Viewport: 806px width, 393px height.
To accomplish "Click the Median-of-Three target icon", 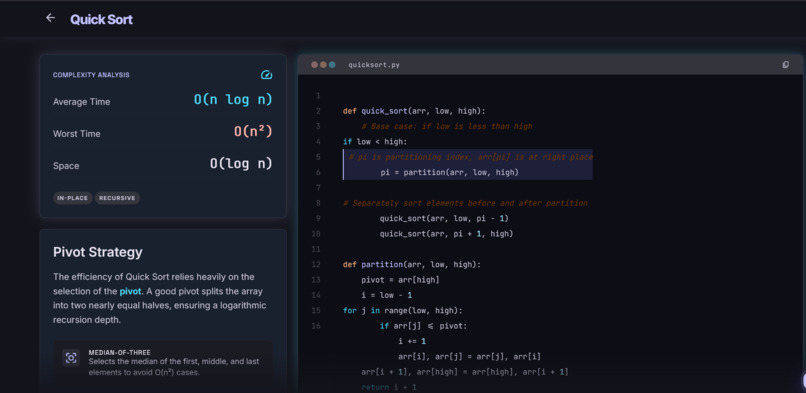I will tap(71, 358).
